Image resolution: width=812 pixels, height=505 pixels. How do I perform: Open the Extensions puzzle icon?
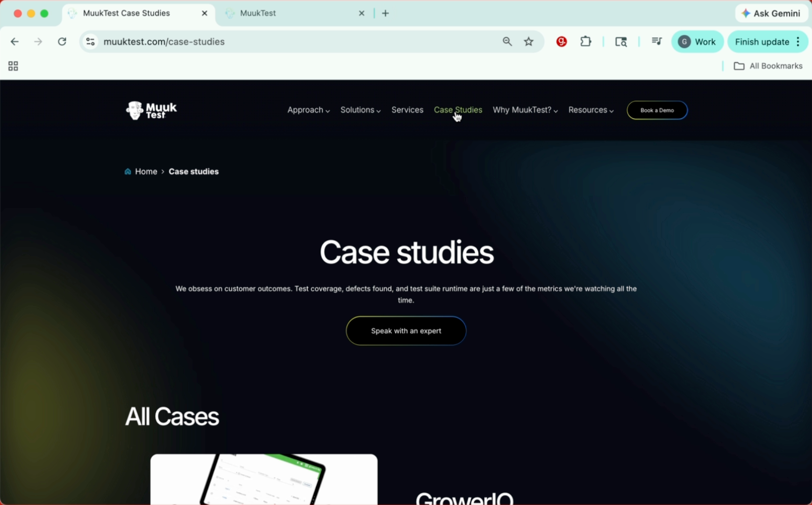(x=586, y=42)
